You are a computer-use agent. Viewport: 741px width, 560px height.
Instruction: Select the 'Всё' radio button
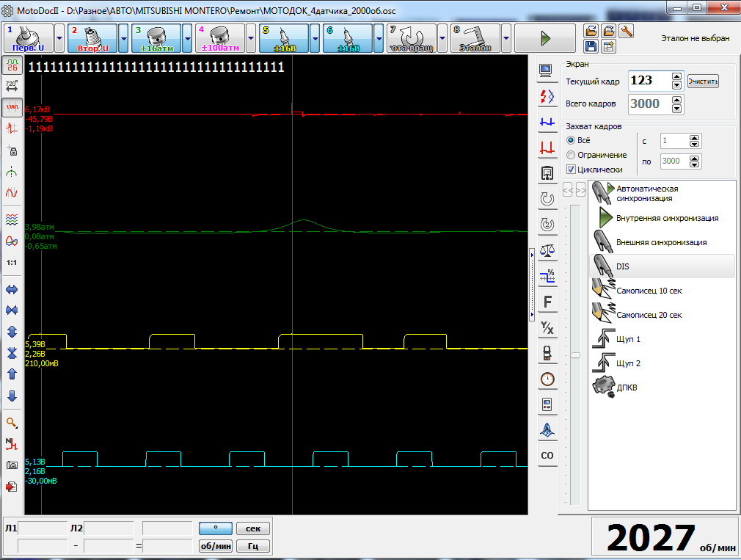[571, 140]
